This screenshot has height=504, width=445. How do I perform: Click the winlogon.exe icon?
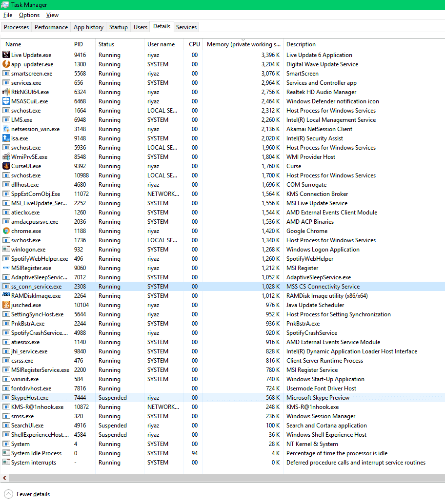6,249
